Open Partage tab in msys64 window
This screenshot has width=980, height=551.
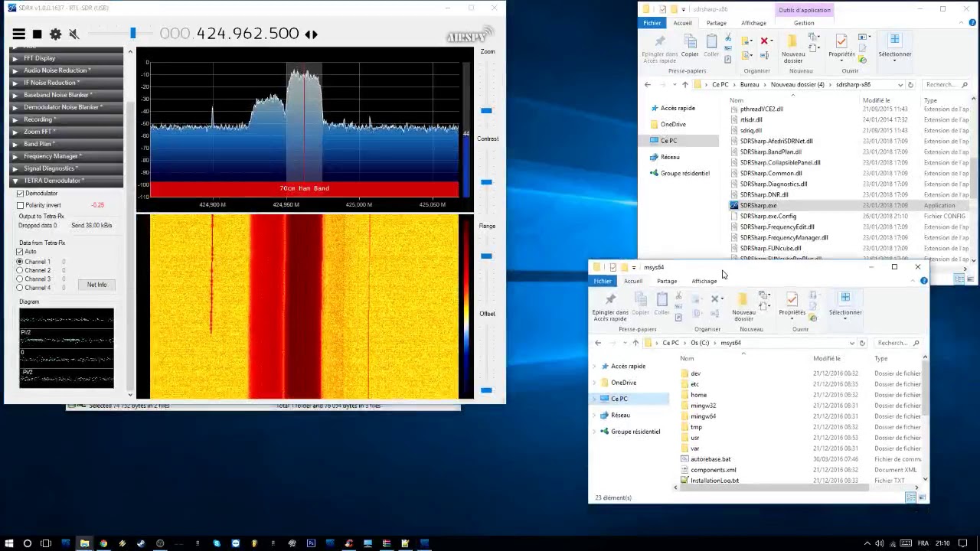tap(667, 281)
